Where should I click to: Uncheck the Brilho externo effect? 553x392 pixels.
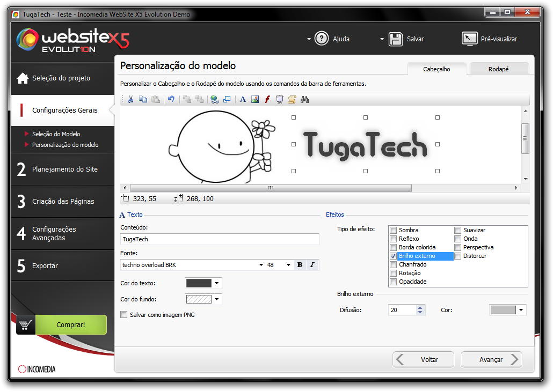click(393, 256)
